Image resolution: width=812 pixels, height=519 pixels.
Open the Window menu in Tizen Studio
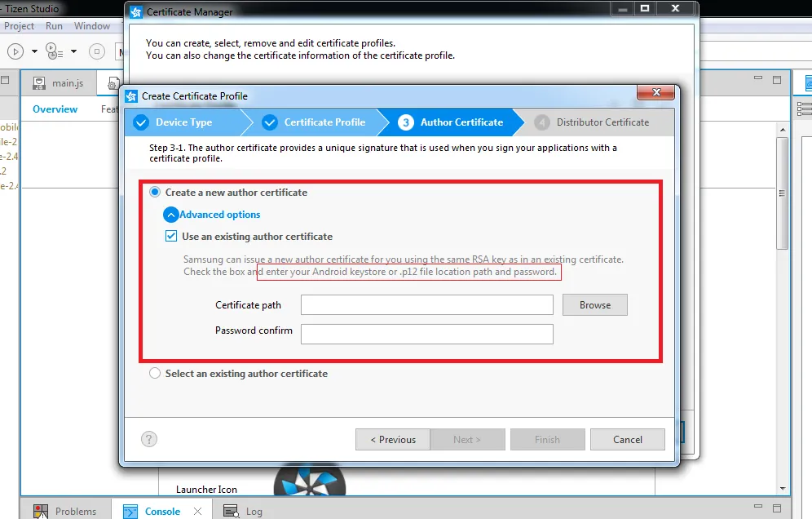coord(91,26)
